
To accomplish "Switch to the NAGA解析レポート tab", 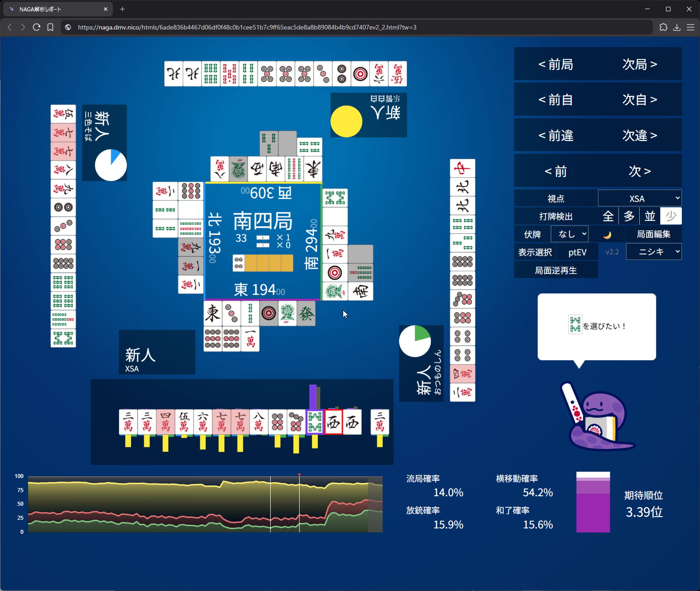I will pos(57,9).
